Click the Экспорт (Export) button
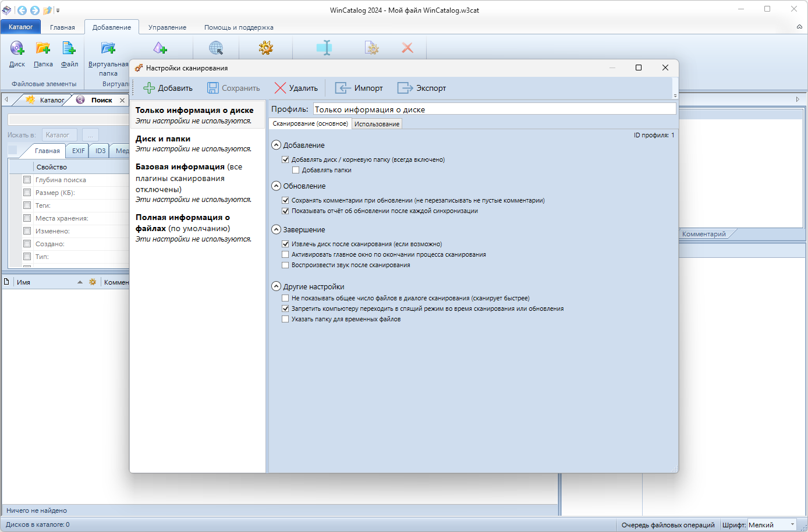 pyautogui.click(x=421, y=88)
